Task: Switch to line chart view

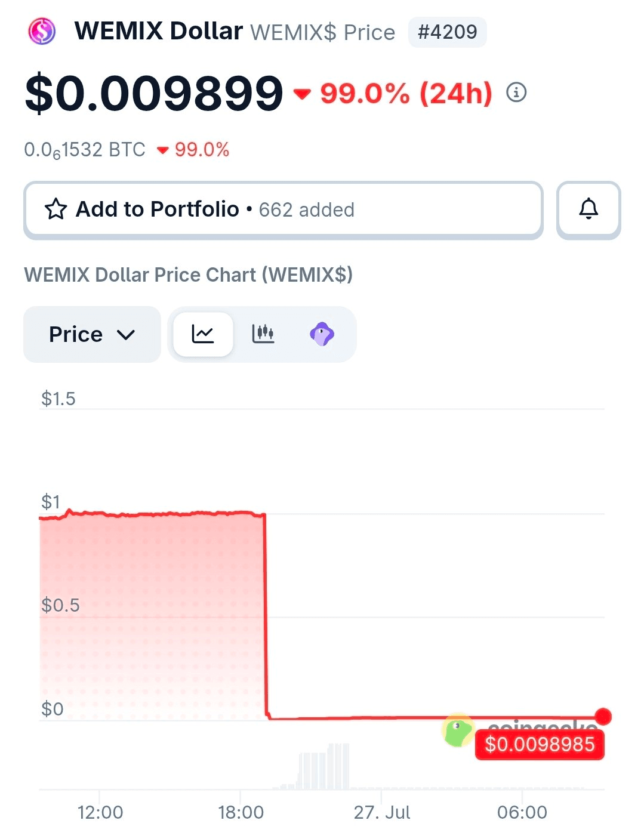Action: pyautogui.click(x=203, y=334)
